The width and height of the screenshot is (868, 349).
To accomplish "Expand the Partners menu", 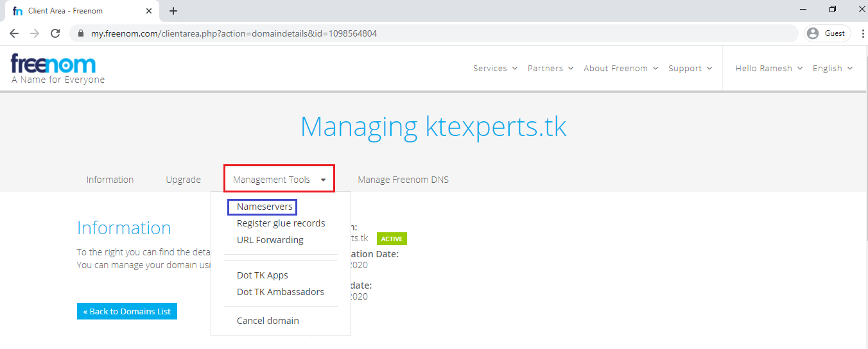I will 550,68.
